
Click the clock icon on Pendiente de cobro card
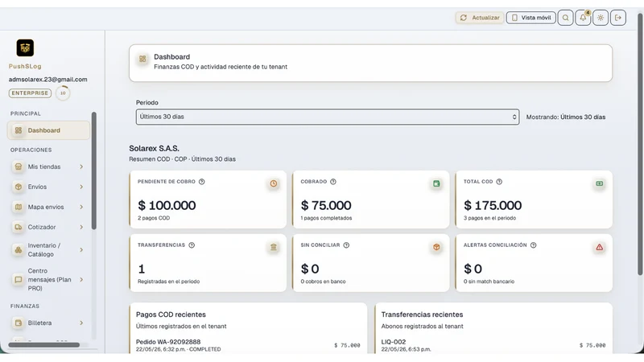coord(274,183)
